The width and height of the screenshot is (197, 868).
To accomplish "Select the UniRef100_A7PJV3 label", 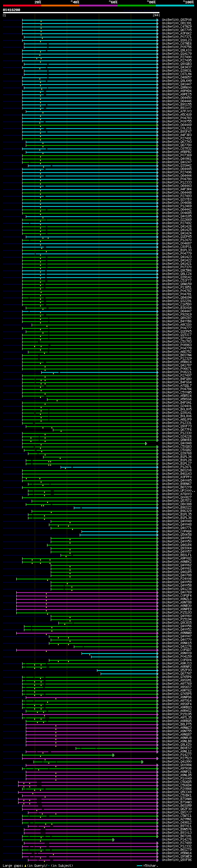I will (x=177, y=111).
